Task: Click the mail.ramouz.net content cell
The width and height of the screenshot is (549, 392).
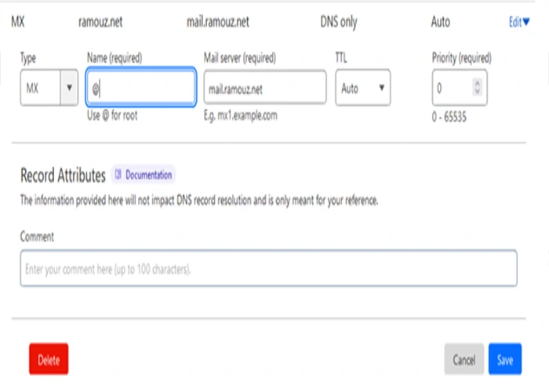Action: (x=218, y=22)
